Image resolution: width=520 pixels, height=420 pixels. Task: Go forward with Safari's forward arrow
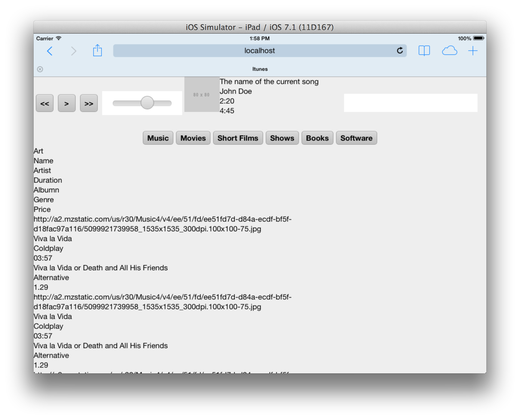tap(73, 51)
